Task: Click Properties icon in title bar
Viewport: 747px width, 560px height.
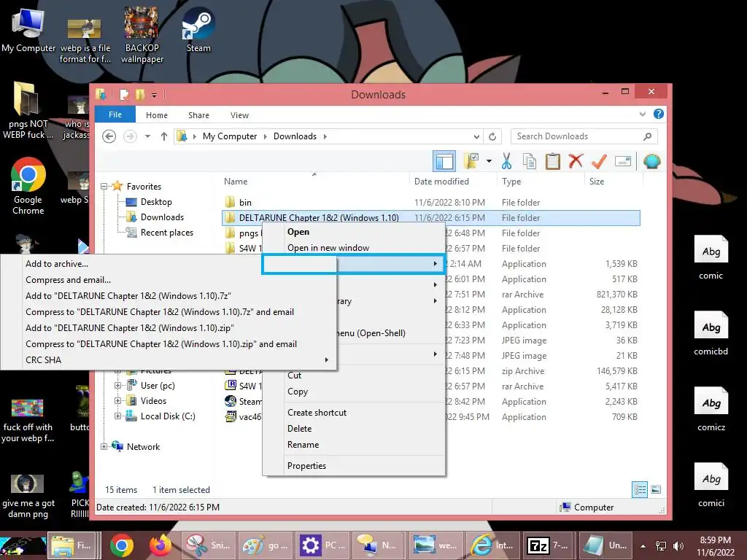Action: [x=124, y=94]
